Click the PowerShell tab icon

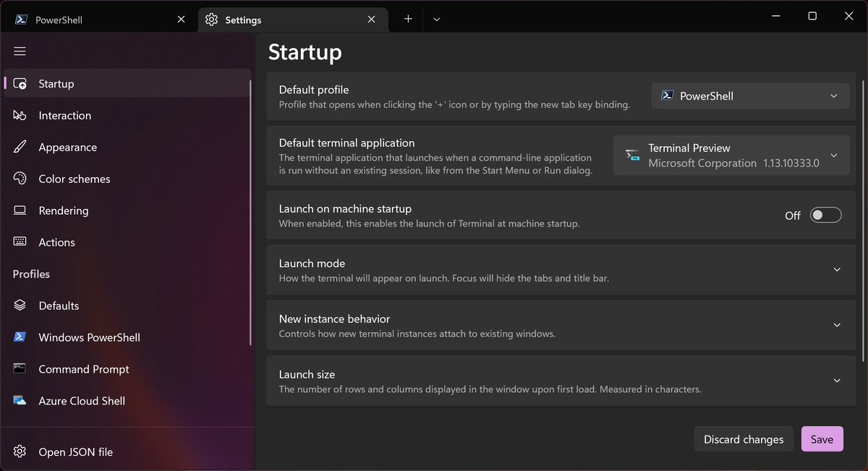(x=21, y=20)
